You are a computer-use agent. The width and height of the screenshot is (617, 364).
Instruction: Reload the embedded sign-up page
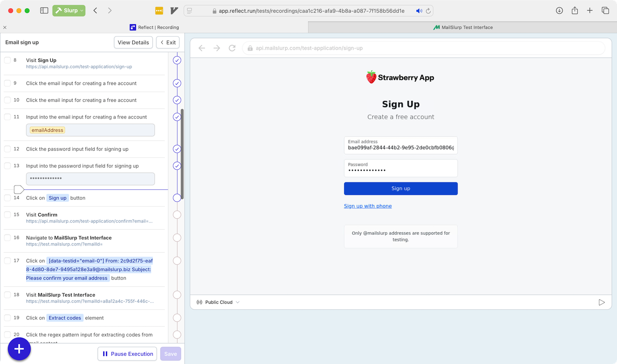pos(232,48)
